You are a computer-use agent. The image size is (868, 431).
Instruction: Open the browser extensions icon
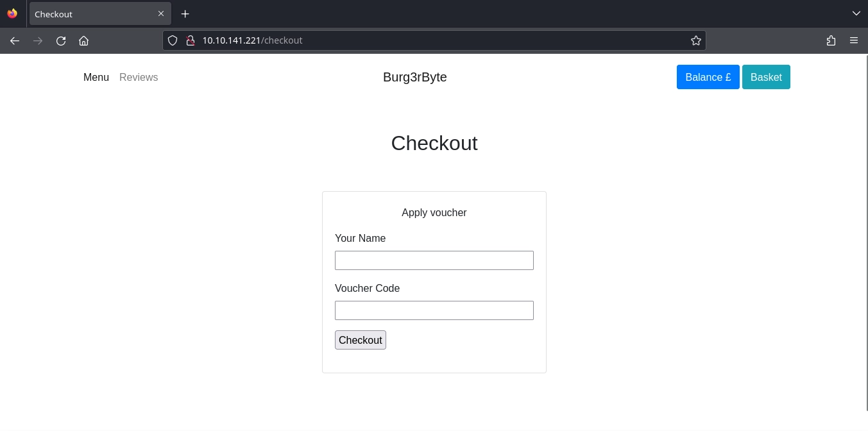(831, 40)
